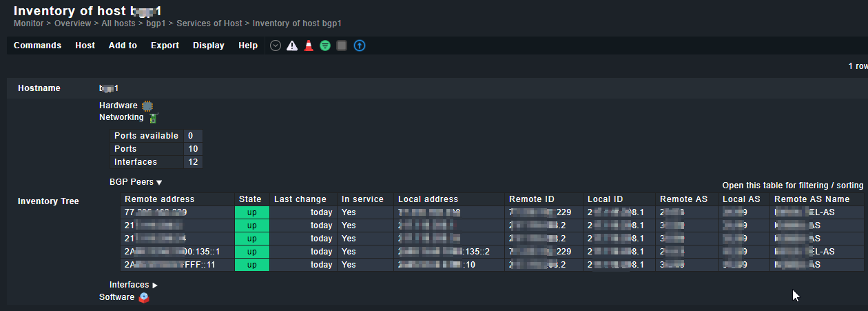Open the Help menu
868x311 pixels.
[248, 46]
